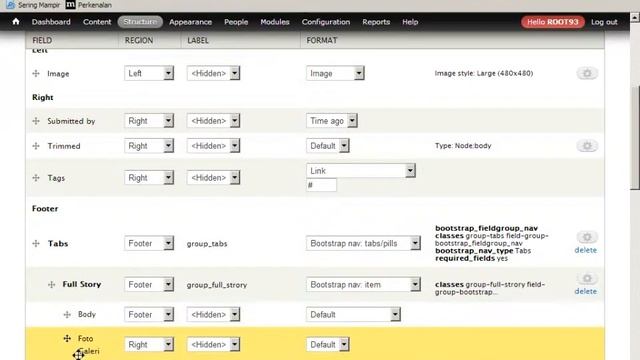640x360 pixels.
Task: Open Body label Hidden dropdown
Action: pyautogui.click(x=213, y=314)
